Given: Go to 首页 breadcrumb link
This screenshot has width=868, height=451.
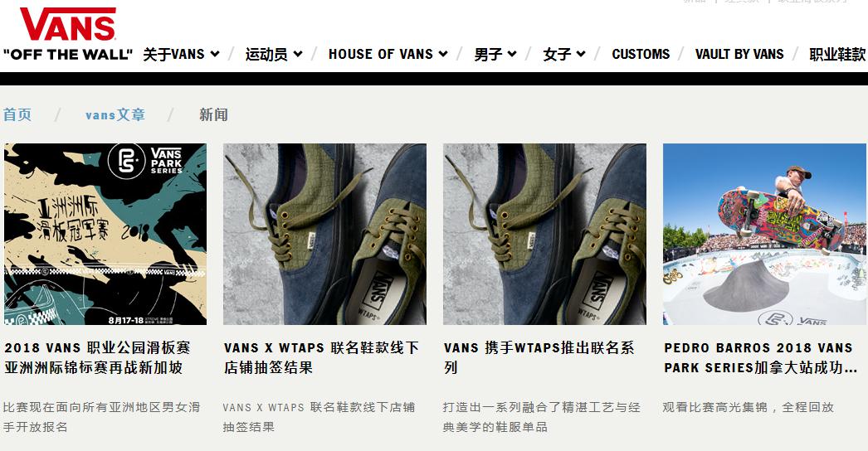Looking at the screenshot, I should [x=17, y=114].
